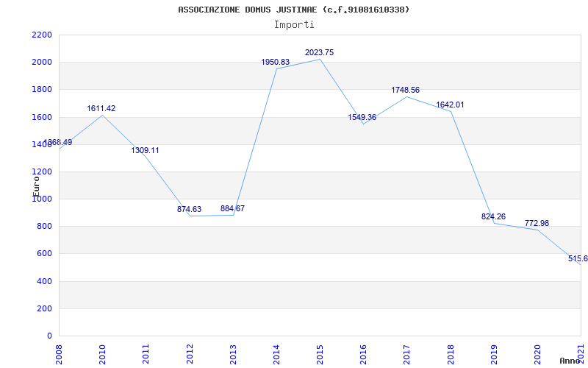The image size is (588, 368).
Task: Click the 2000 y-axis tick label
Action: [42, 63]
